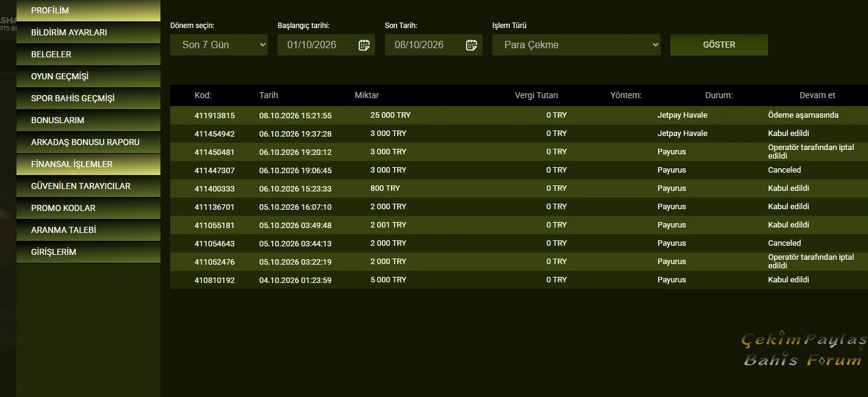This screenshot has height=397, width=868.
Task: Select transaction row with code 411913815
Action: coord(519,115)
